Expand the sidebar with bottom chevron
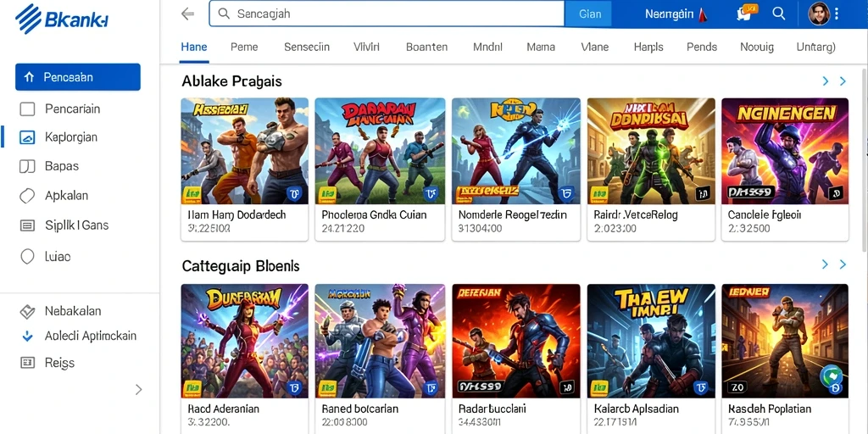This screenshot has height=434, width=868. tap(138, 390)
